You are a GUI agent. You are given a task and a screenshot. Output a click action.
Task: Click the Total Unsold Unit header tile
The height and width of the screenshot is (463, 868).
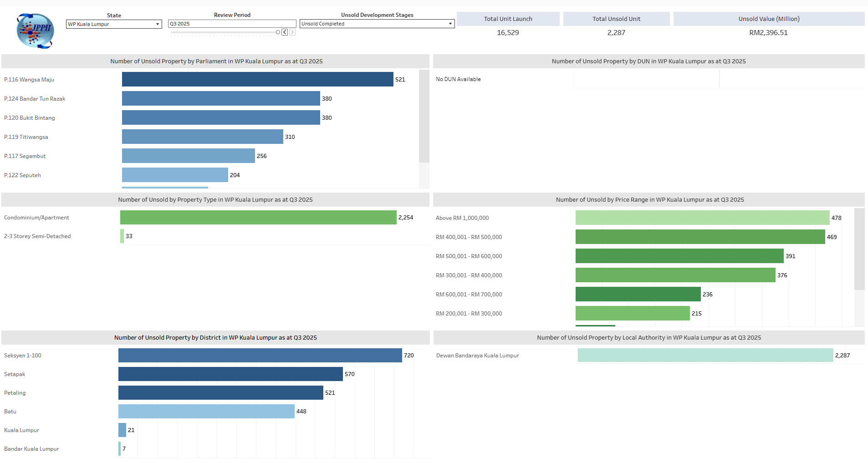[x=616, y=19]
